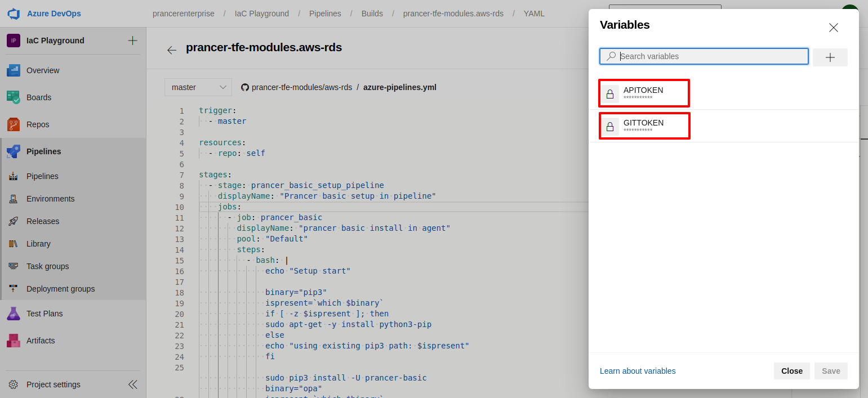Select Deployment groups in the sidebar
The width and height of the screenshot is (868, 398).
61,289
